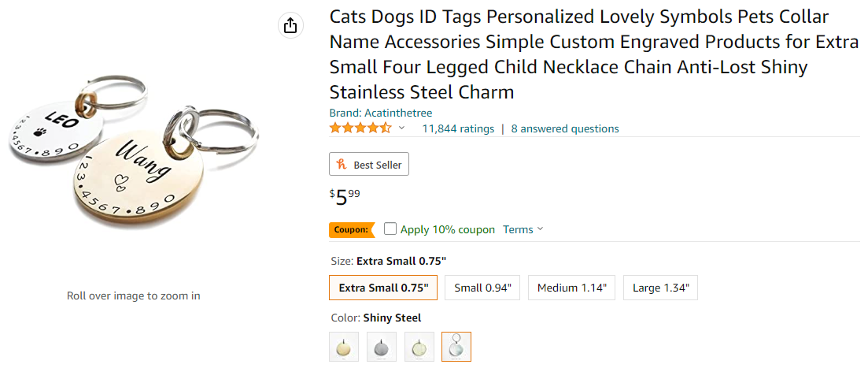Choose the pale gold third color swatch

(419, 347)
